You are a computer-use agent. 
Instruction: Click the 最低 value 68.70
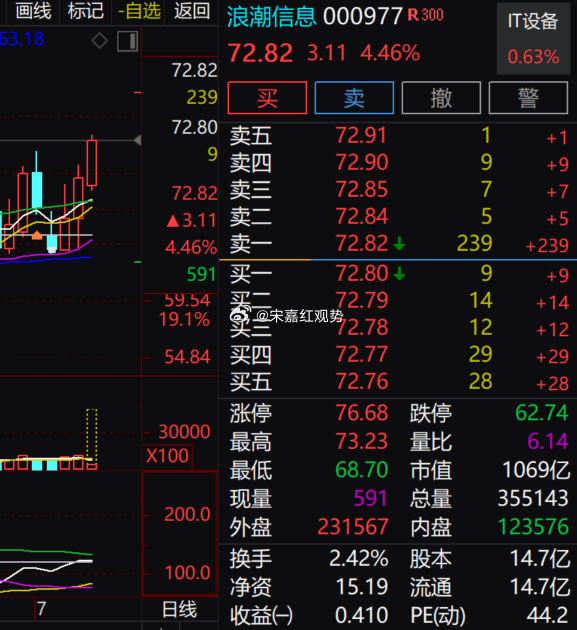[x=362, y=470]
